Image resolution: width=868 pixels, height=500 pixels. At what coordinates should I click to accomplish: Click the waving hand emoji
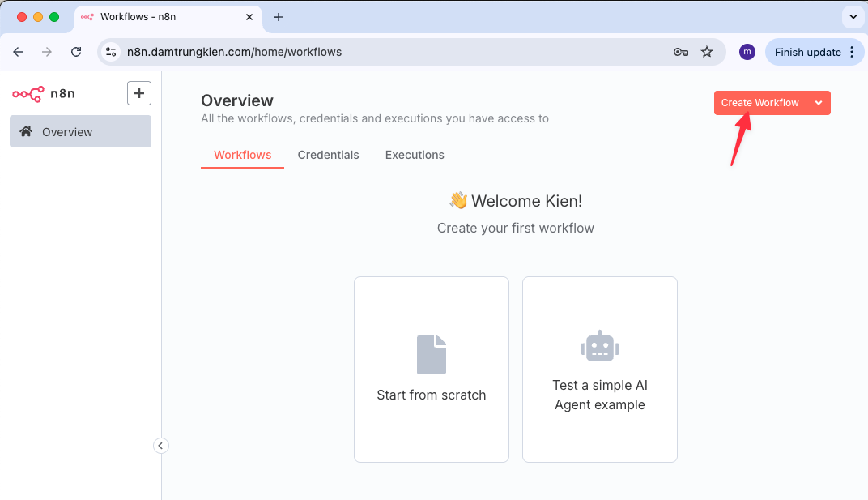coord(458,200)
